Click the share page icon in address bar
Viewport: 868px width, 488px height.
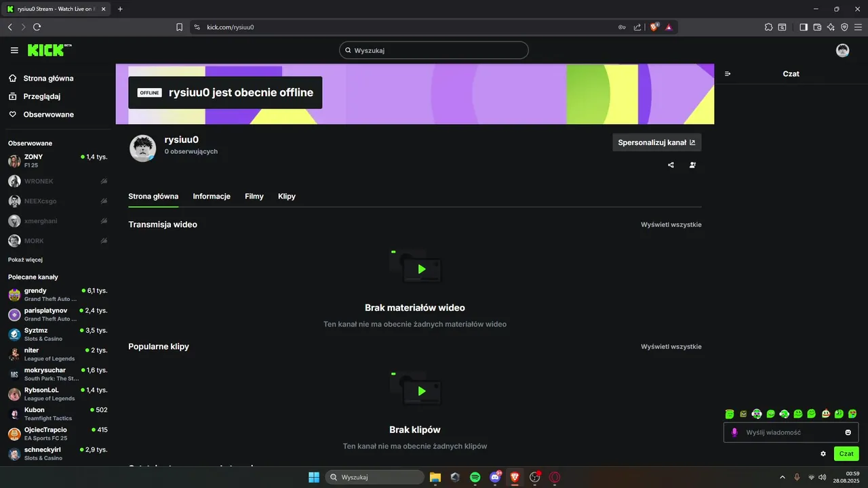(x=637, y=27)
